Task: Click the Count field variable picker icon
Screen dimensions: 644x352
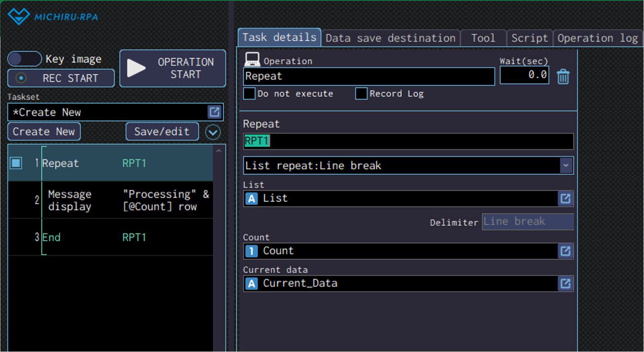Action: (565, 251)
